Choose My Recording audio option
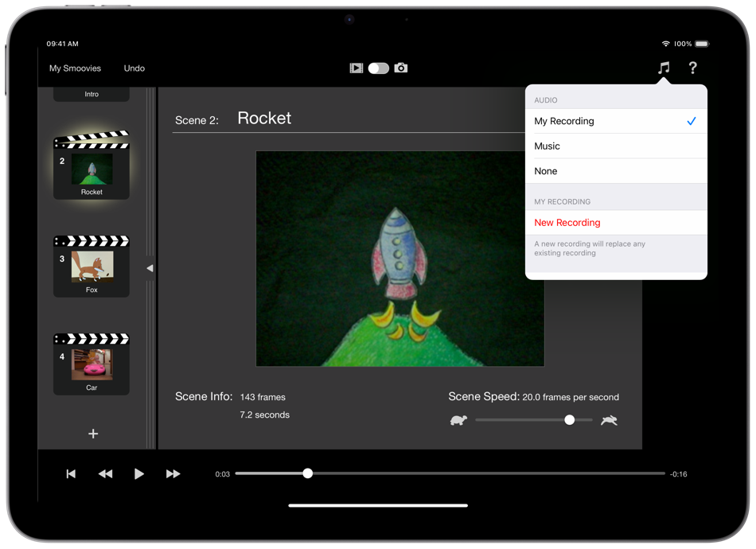Viewport: 756px width, 549px height. [616, 121]
